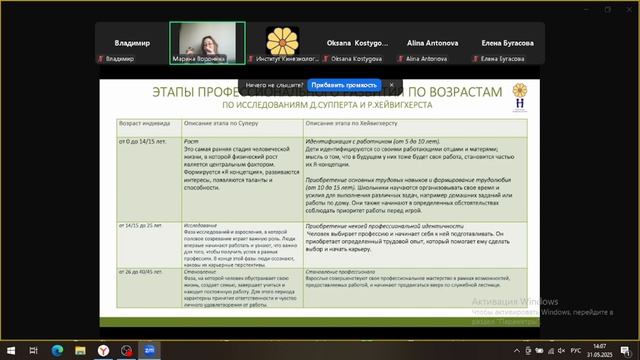Click the subtitle ПО ИССЛЕДОВАНИЯМ Д.СУППЕРТА И Р.ХЕЙВИГХЕРСТА
Viewport: 640px width, 360px height.
[327, 105]
